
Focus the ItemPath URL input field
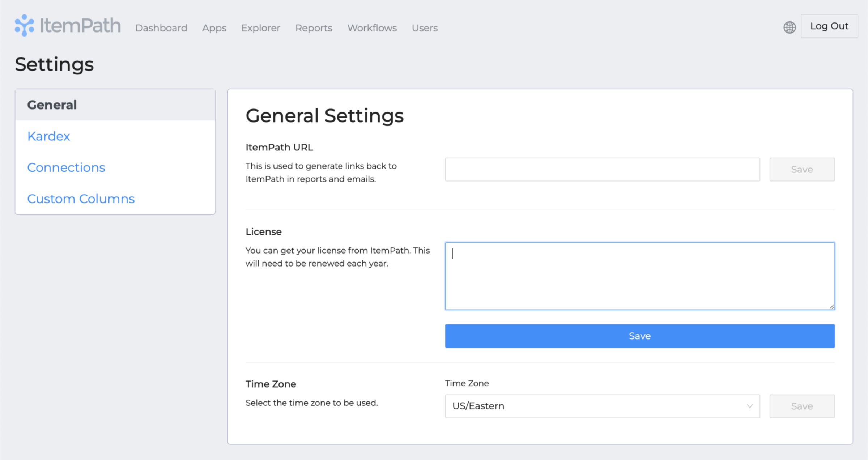pos(603,169)
